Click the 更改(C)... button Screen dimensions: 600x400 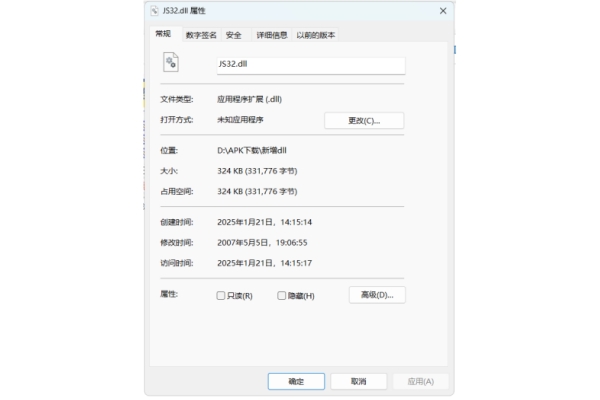point(364,121)
